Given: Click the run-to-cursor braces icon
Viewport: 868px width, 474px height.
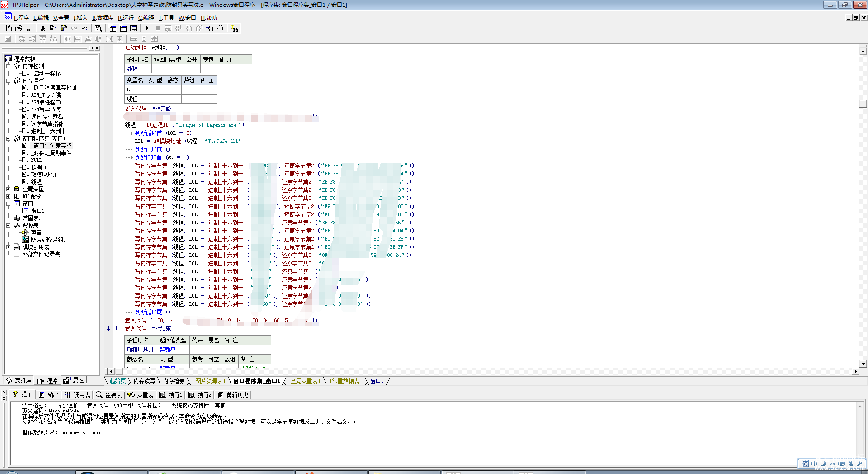Looking at the screenshot, I should pos(210,28).
